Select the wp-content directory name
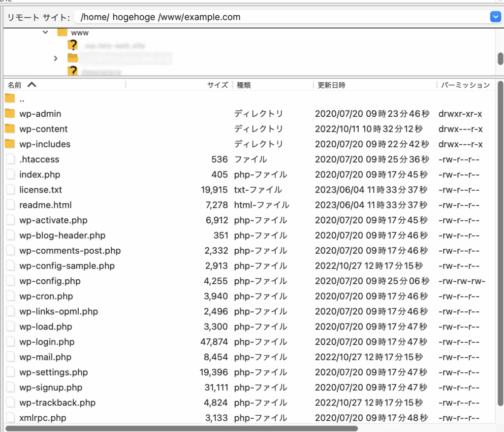 43,129
